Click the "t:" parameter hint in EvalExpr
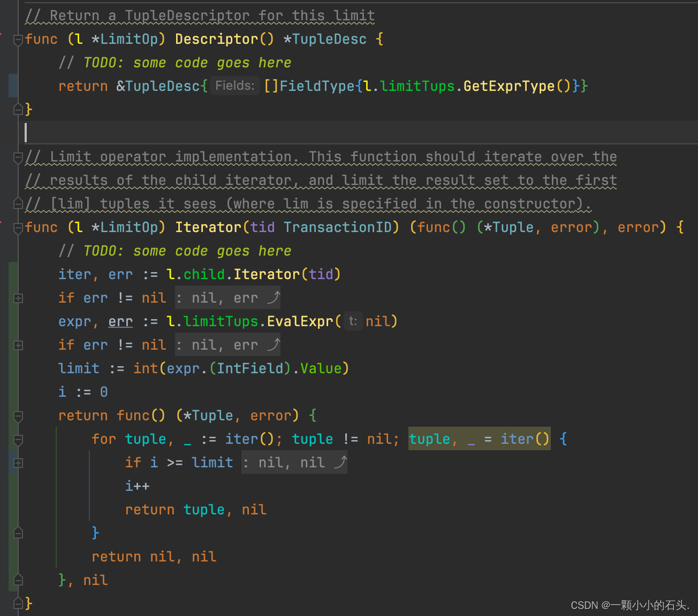 click(353, 321)
